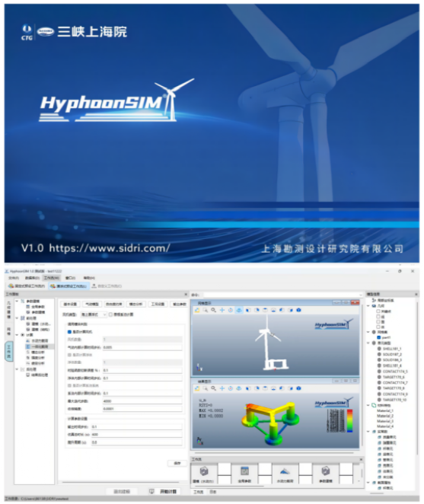Click the magnifier zoom icon in the wind turbine viewport
424x504 pixels.
point(213,310)
